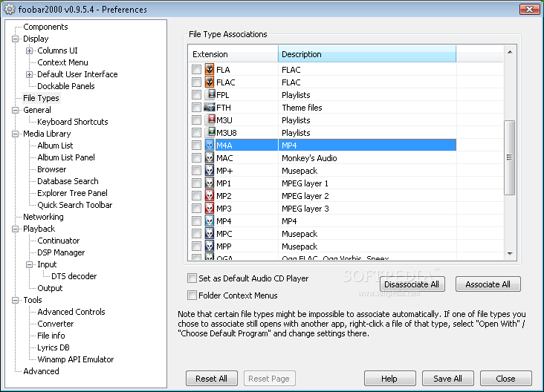Click the Save All button
The height and width of the screenshot is (392, 544).
tap(447, 379)
